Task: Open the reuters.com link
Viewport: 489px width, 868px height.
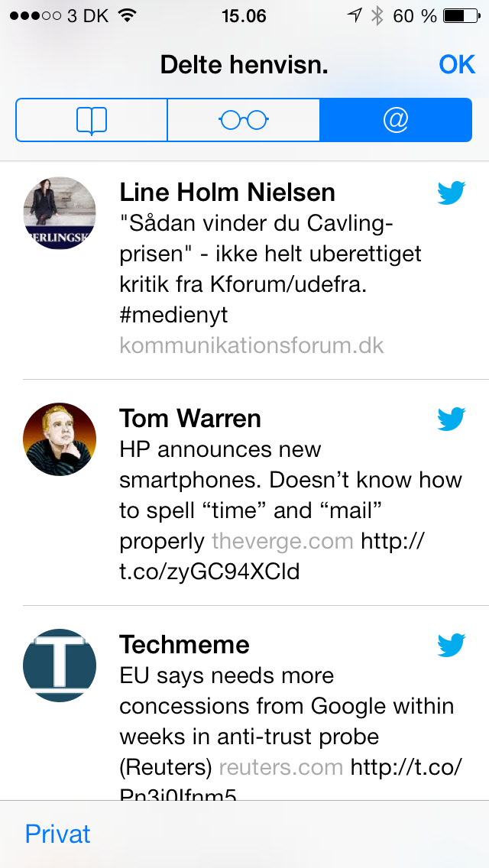Action: click(x=281, y=767)
